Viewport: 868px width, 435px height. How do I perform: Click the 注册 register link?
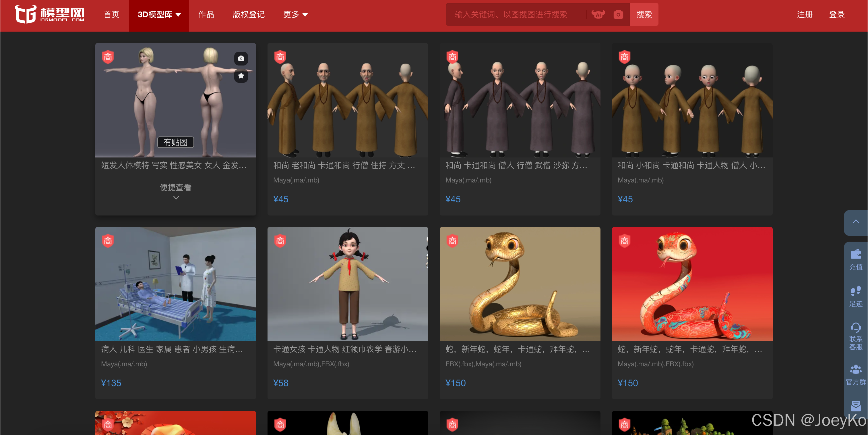(805, 14)
